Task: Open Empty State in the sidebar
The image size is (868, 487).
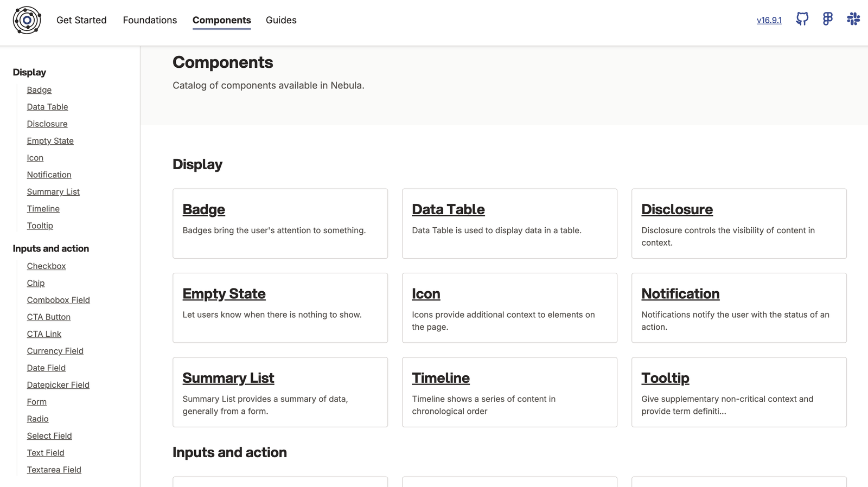Action: click(x=50, y=141)
